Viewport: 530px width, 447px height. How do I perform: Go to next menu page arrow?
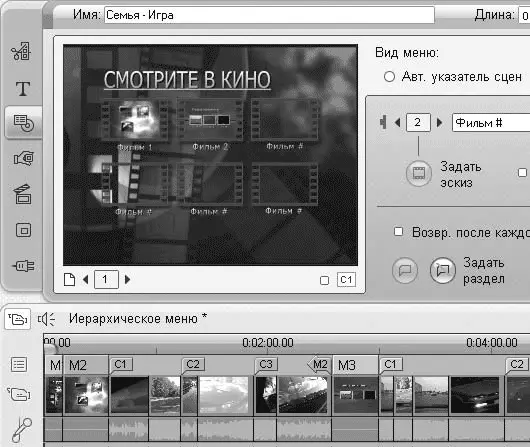[127, 280]
